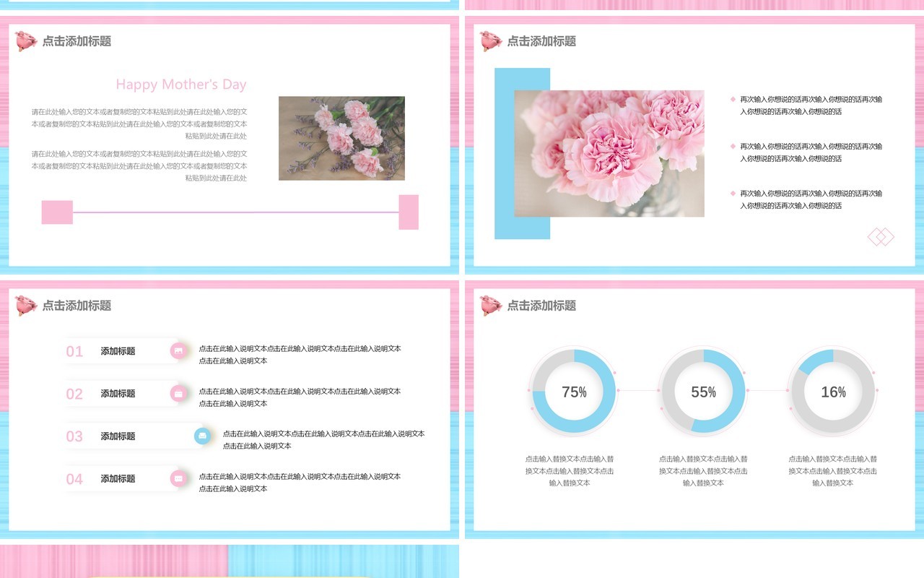Viewport: 924px width, 578px height.
Task: Click the 点击添加标题 title on the three-bullet photo slide
Action: click(541, 41)
